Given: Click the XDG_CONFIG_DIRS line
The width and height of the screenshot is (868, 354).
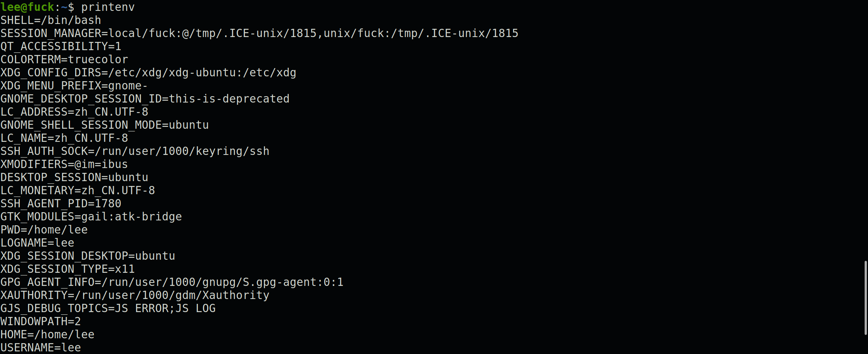Looking at the screenshot, I should click(x=148, y=73).
